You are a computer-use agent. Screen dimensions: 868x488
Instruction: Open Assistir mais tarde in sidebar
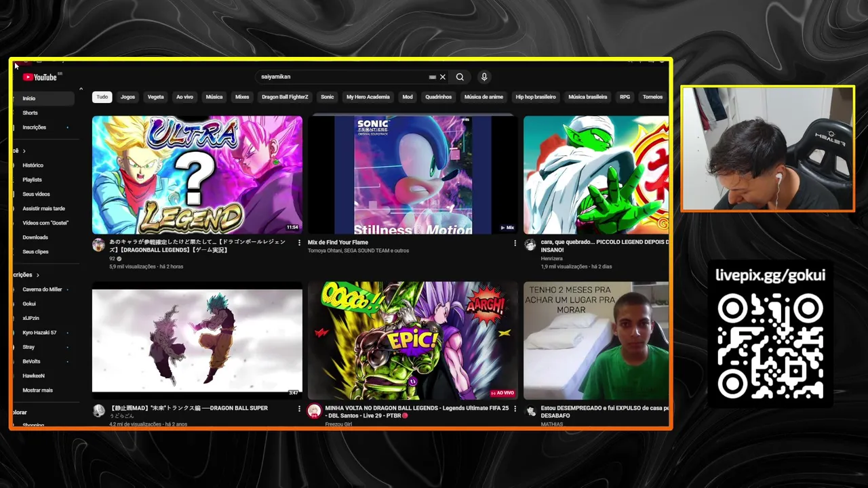click(x=44, y=209)
